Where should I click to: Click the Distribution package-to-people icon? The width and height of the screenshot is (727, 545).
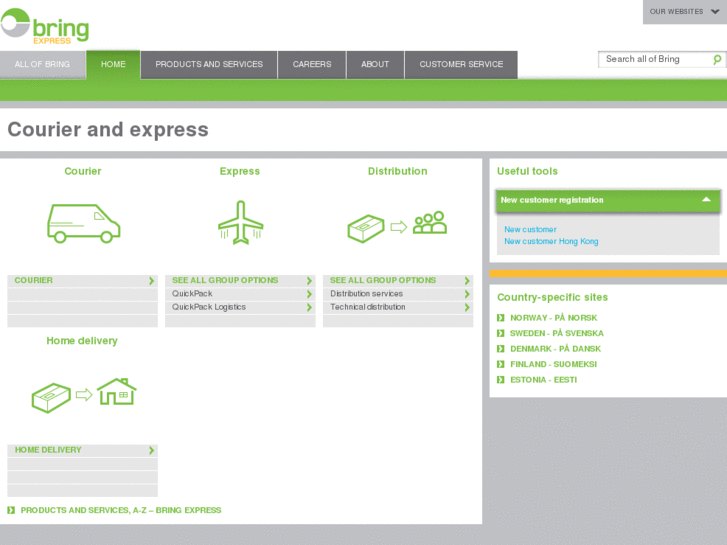[397, 226]
